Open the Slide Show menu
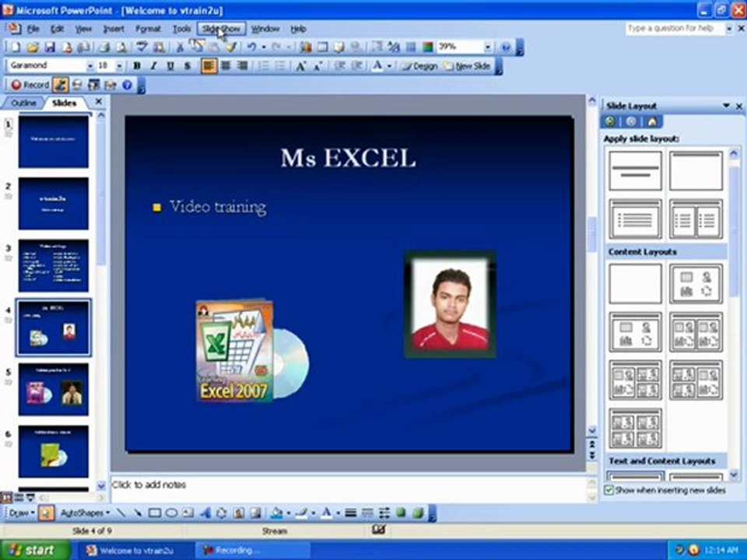 [x=222, y=29]
